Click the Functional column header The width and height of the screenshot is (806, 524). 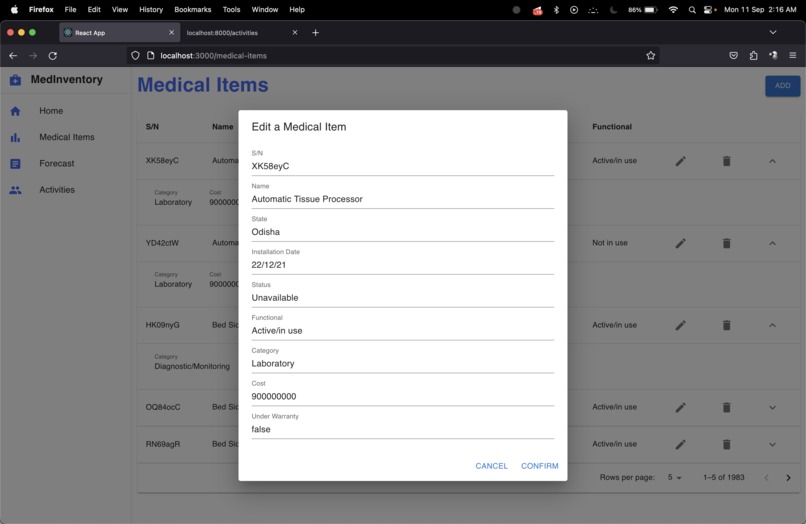612,127
